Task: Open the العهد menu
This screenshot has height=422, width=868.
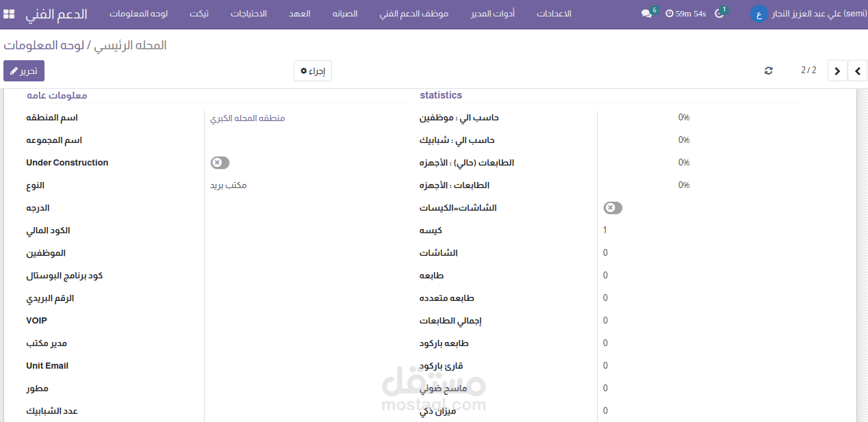Action: tap(299, 14)
